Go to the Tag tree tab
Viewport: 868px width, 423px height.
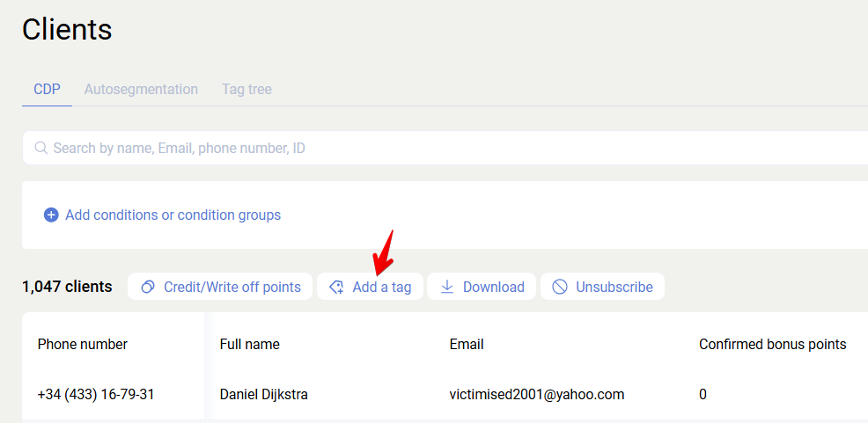click(246, 89)
